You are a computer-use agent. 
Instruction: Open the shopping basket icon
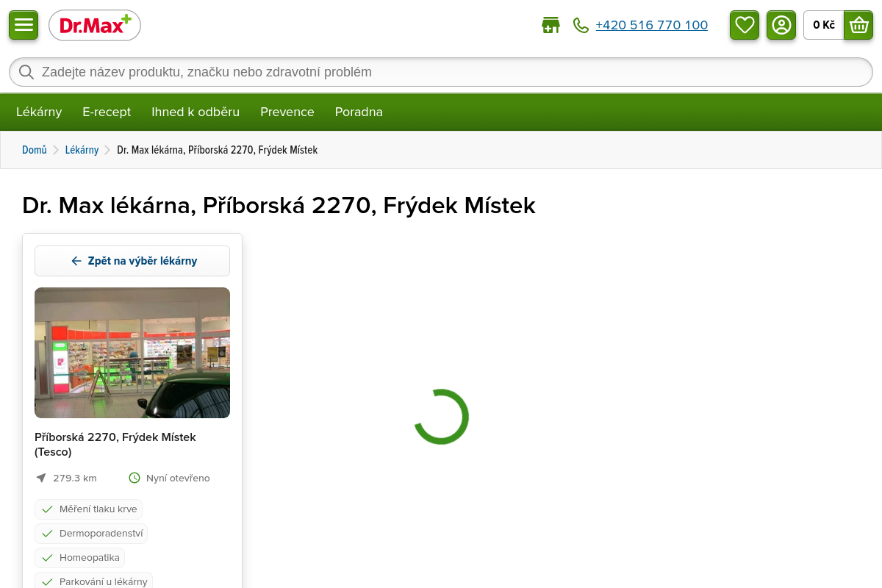coord(858,25)
